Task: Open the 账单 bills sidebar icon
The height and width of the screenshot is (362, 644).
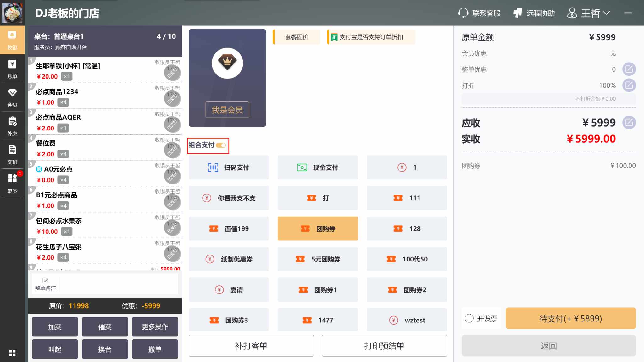Action: point(12,69)
